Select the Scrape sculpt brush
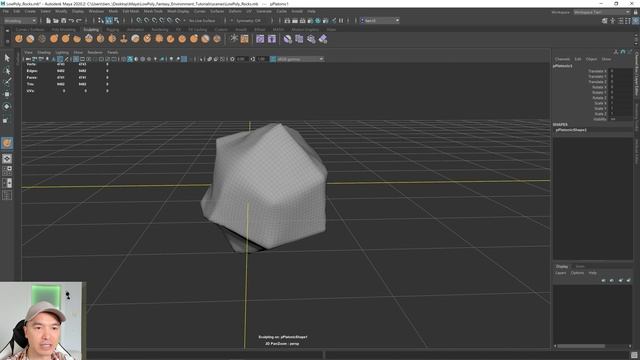 pos(147,39)
